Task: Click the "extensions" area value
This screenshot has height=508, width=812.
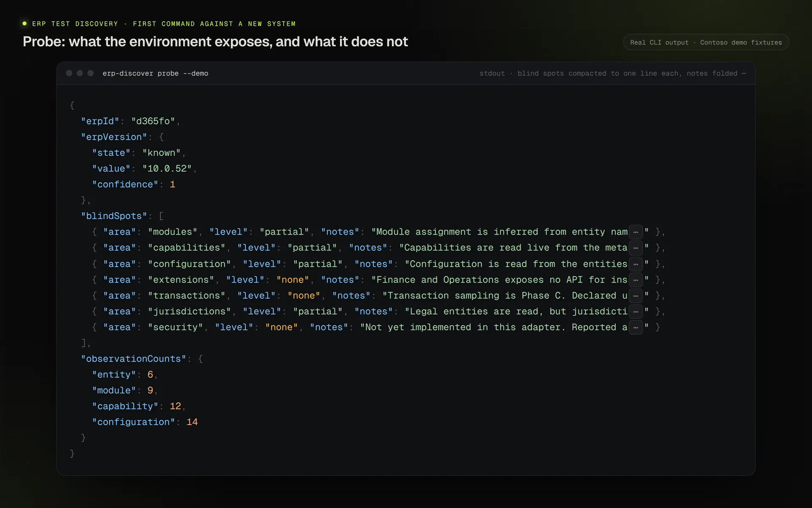Action: tap(181, 280)
